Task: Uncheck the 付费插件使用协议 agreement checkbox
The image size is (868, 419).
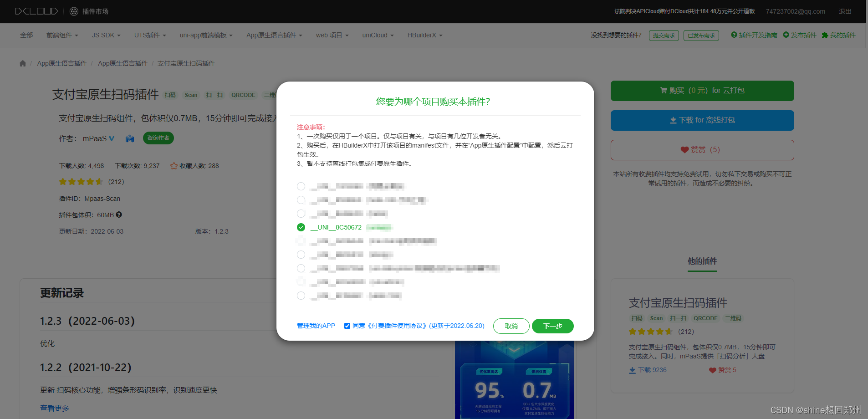Action: (347, 326)
